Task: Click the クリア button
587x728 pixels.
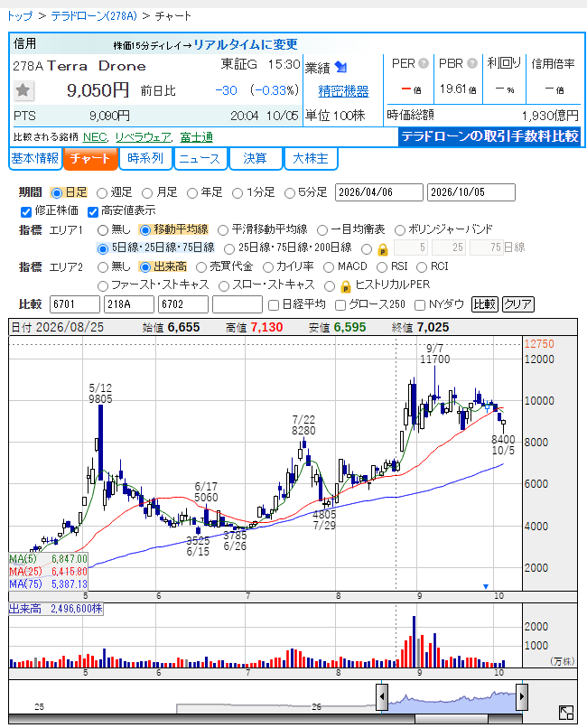Action: pos(517,304)
